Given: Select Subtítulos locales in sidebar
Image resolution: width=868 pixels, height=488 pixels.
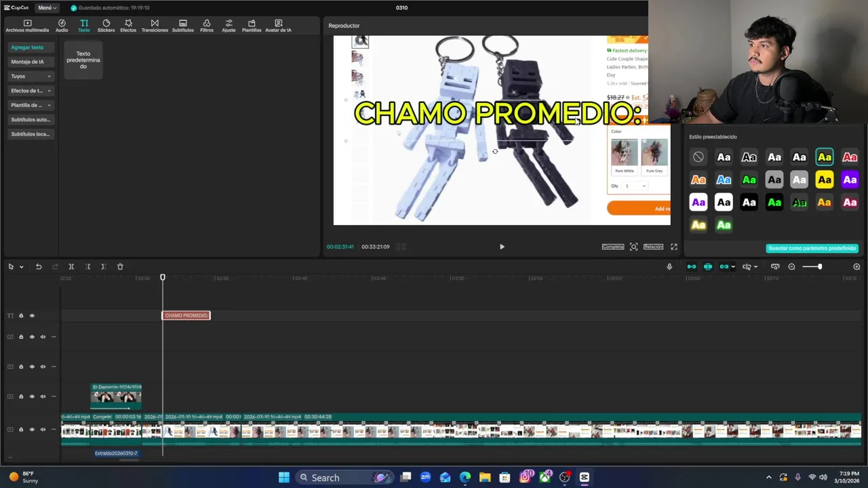Looking at the screenshot, I should [31, 134].
